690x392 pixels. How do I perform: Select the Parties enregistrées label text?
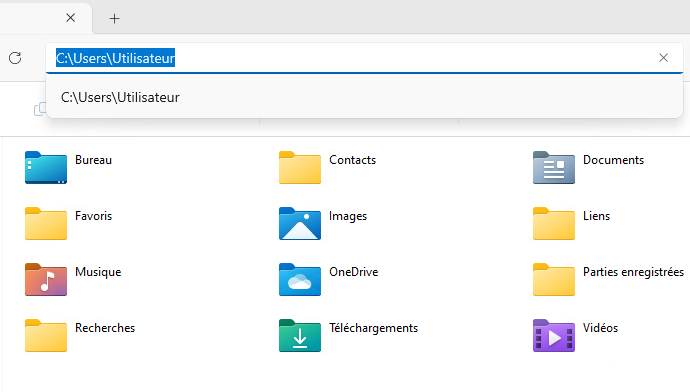pyautogui.click(x=633, y=272)
